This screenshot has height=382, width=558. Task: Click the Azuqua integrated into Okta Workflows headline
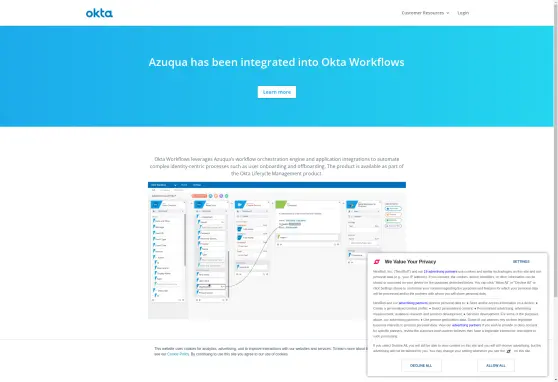point(277,62)
